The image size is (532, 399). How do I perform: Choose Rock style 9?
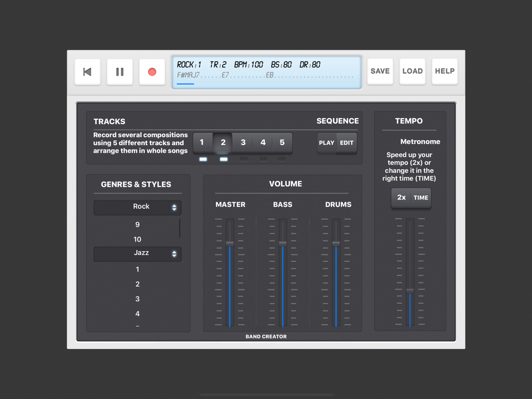click(137, 225)
